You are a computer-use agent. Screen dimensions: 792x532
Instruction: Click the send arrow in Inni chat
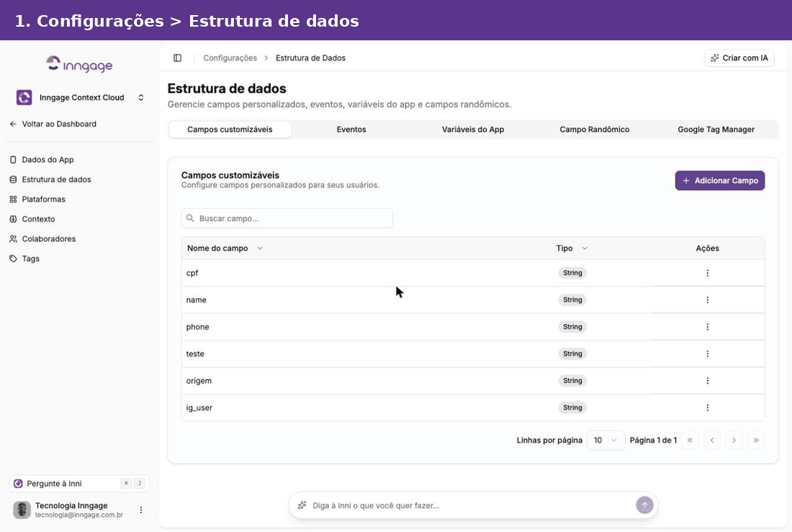pos(644,505)
